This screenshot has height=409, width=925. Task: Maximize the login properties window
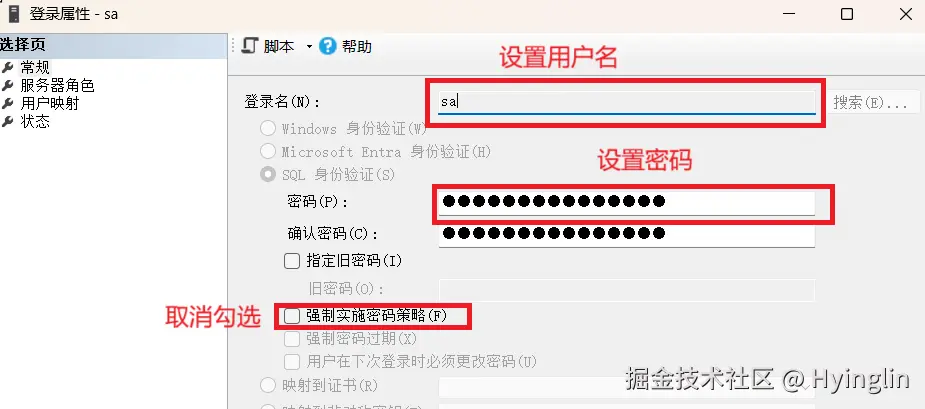pos(847,14)
